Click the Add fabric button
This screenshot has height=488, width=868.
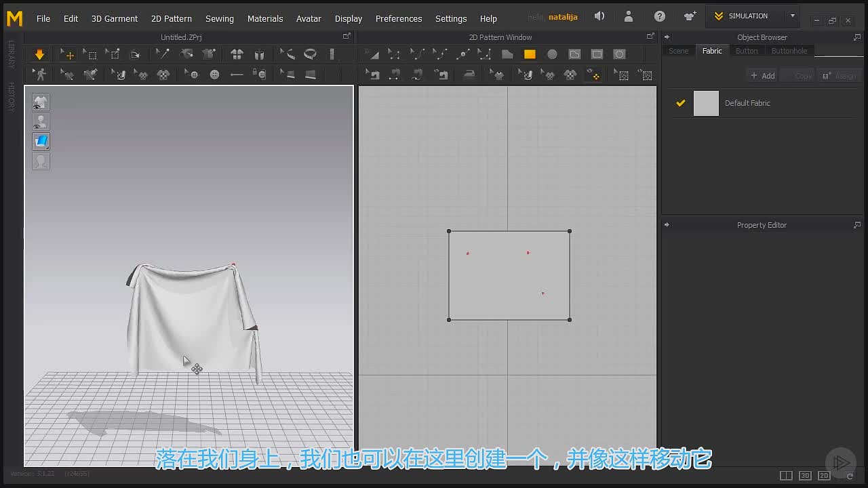point(762,76)
